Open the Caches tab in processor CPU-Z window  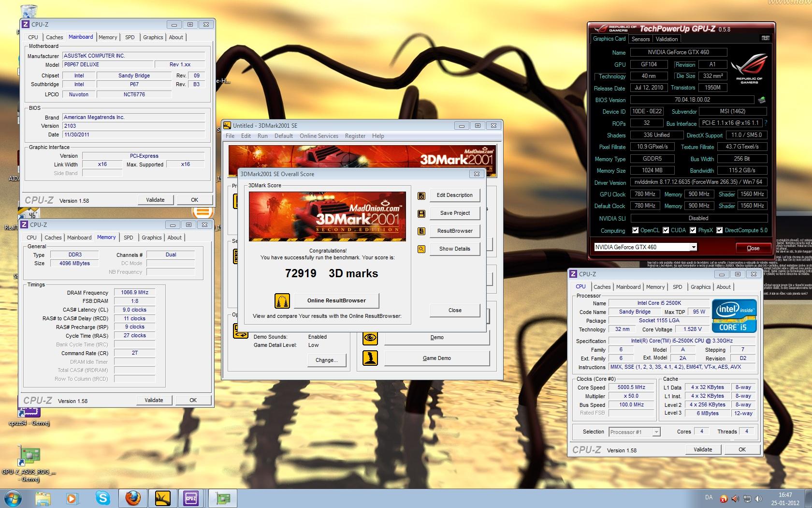tap(602, 287)
